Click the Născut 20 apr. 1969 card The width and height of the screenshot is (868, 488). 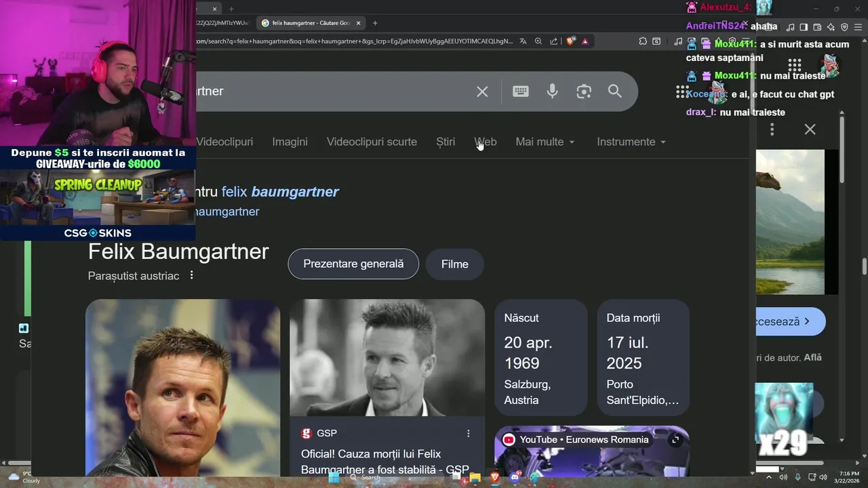click(541, 358)
